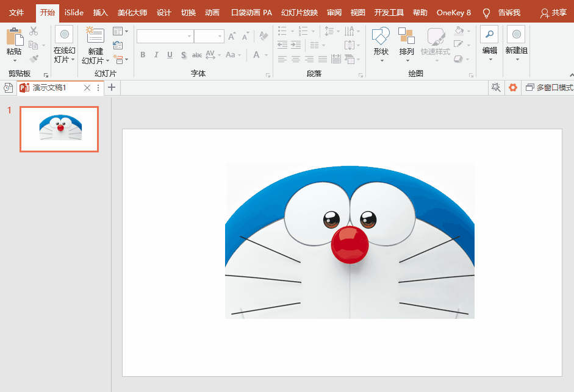574x392 pixels.
Task: Toggle Center paragraph alignment
Action: (x=296, y=59)
